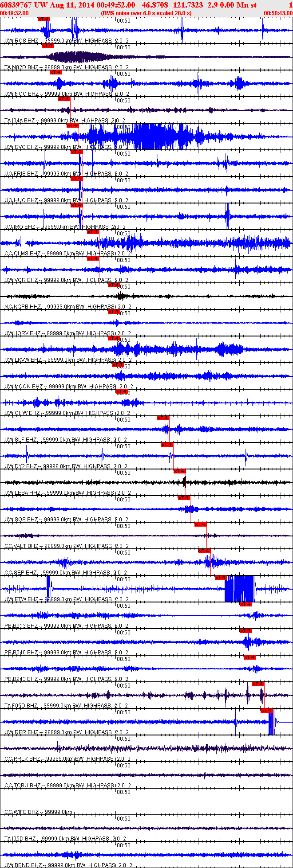Click the red pick marker on NCO trace

56,72
